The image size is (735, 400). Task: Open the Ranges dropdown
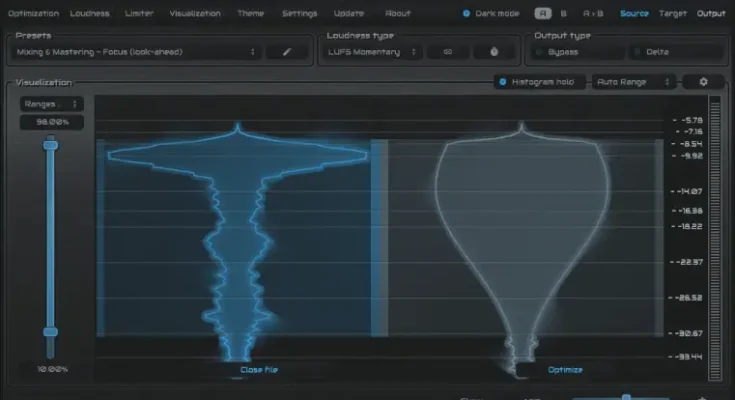pyautogui.click(x=50, y=103)
